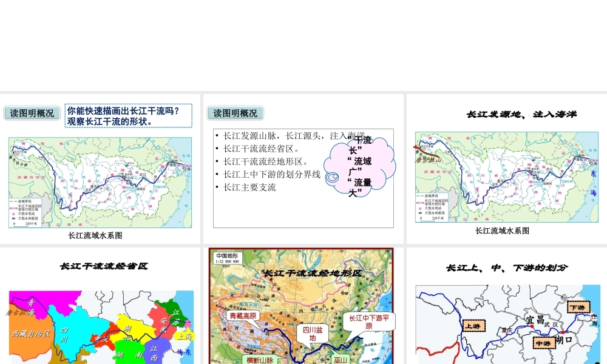Click the 读图明概况 label above the bullet list

point(236,113)
